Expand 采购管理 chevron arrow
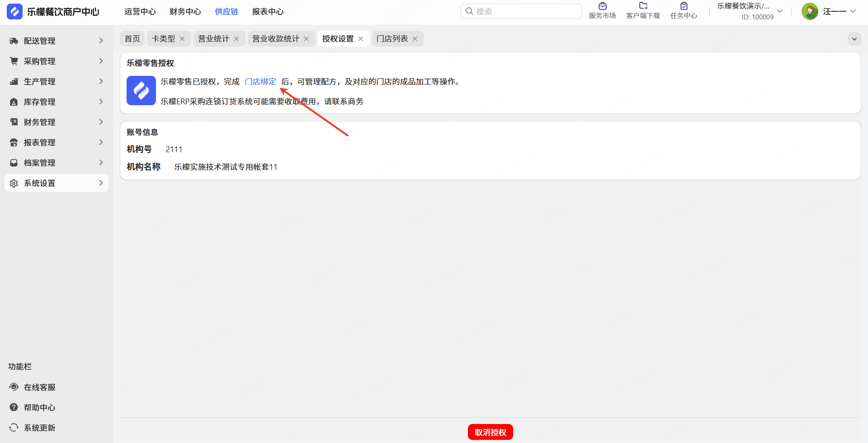 point(101,61)
